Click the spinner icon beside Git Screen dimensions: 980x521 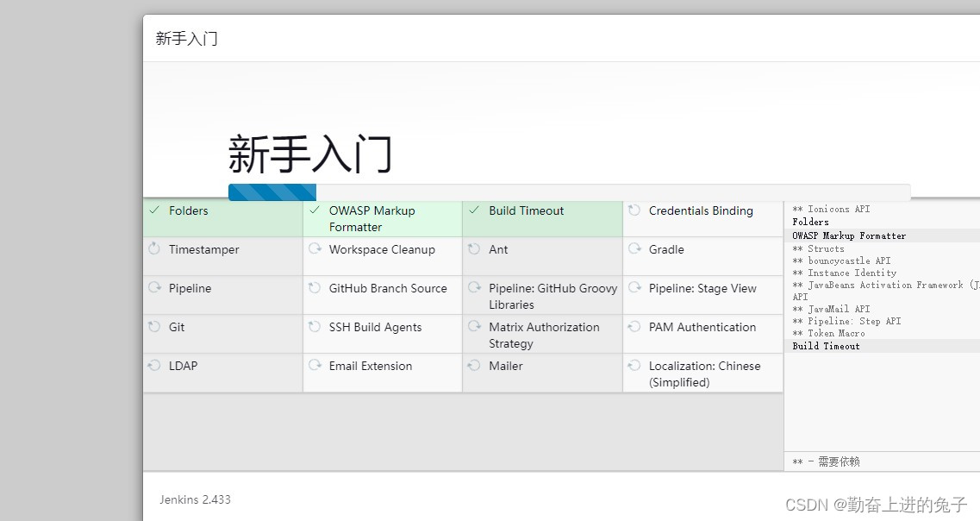tap(154, 326)
